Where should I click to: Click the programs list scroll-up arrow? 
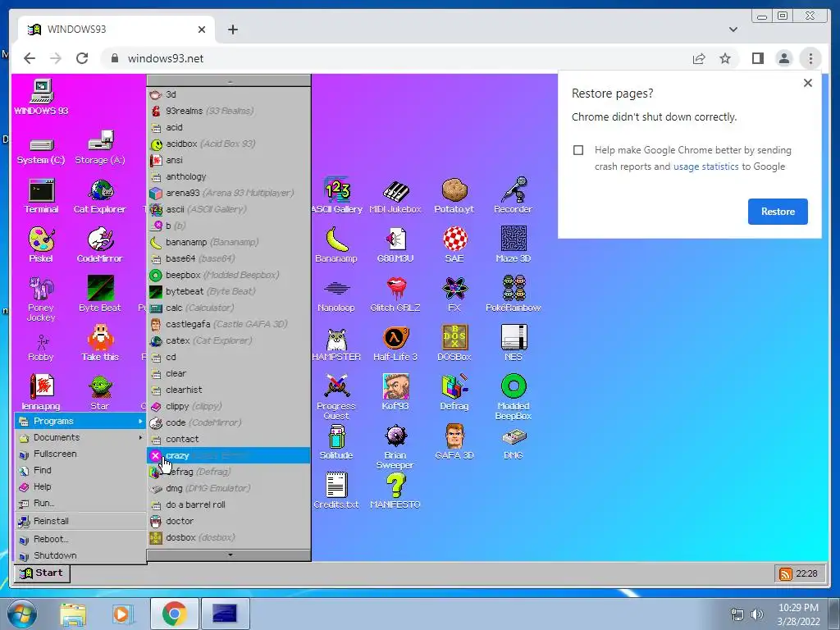[x=230, y=81]
